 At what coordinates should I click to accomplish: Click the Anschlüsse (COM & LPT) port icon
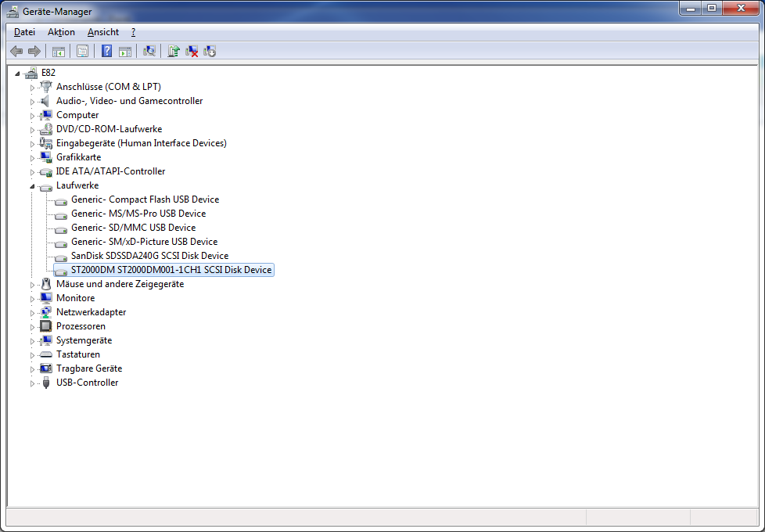point(46,87)
